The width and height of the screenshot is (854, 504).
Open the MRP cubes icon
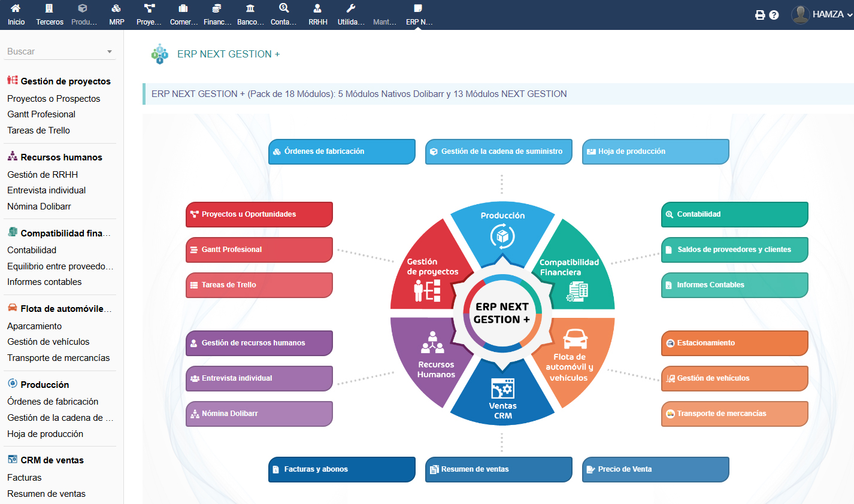[116, 8]
